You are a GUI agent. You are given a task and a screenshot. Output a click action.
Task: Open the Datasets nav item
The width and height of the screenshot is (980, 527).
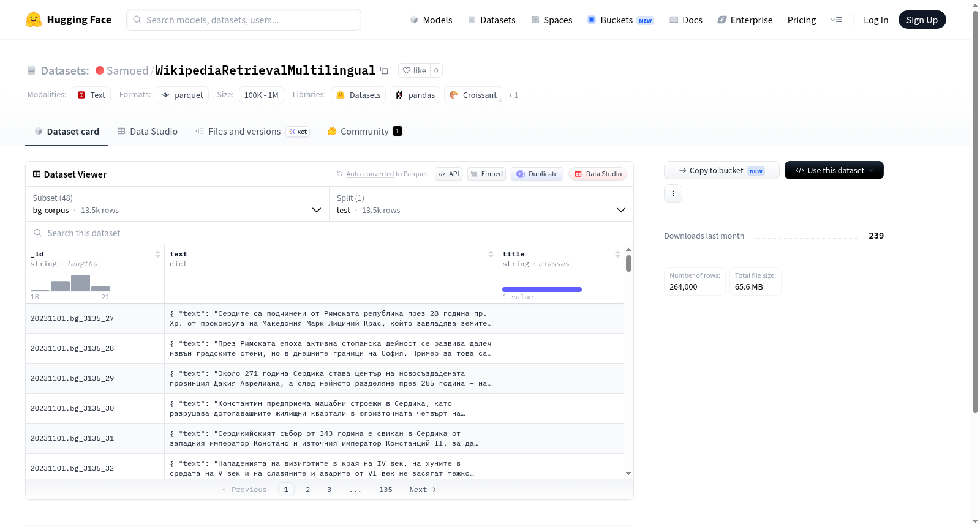[492, 20]
